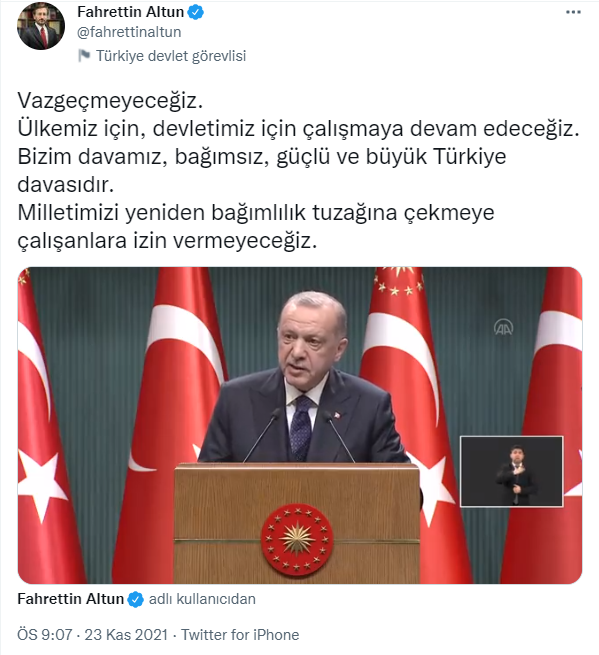Click the tweet line ending izin vermeyeceğiz
The width and height of the screenshot is (599, 655).
click(x=167, y=241)
